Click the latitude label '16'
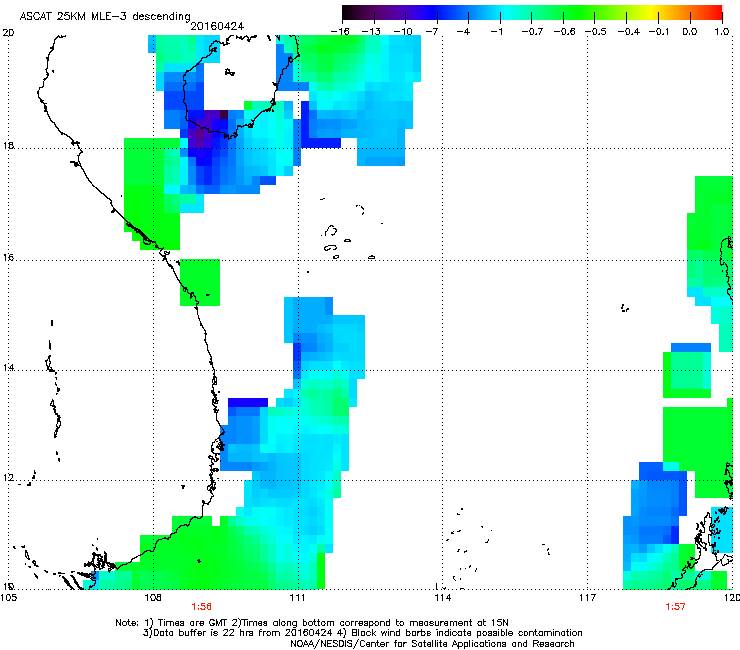This screenshot has height=650, width=740. 8,258
